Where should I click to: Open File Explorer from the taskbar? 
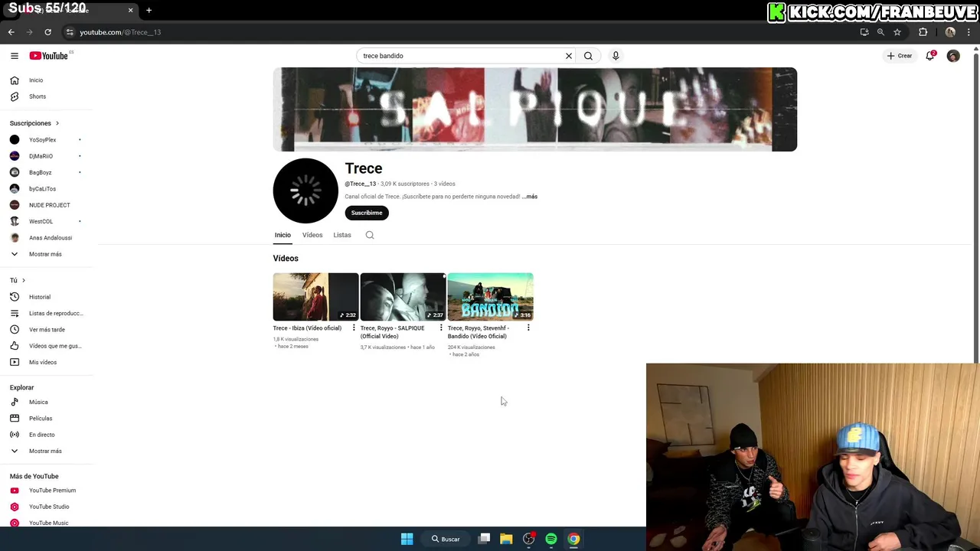pyautogui.click(x=506, y=540)
